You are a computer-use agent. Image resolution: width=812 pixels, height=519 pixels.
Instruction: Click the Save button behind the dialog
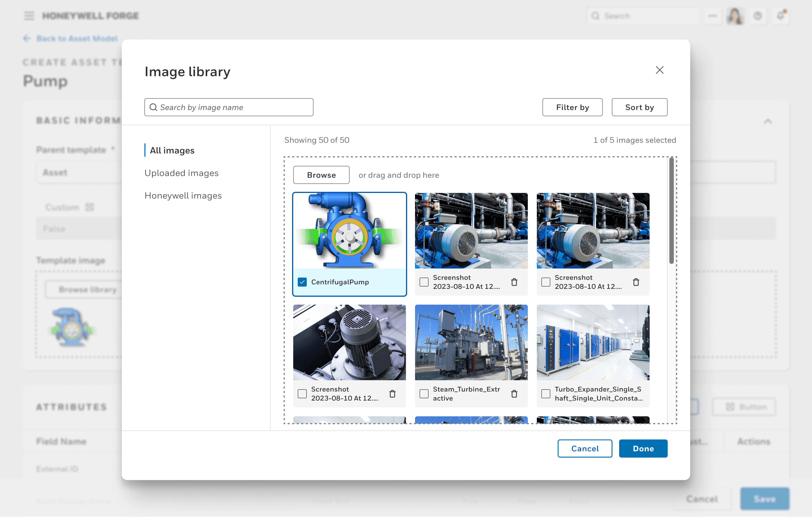pyautogui.click(x=764, y=499)
